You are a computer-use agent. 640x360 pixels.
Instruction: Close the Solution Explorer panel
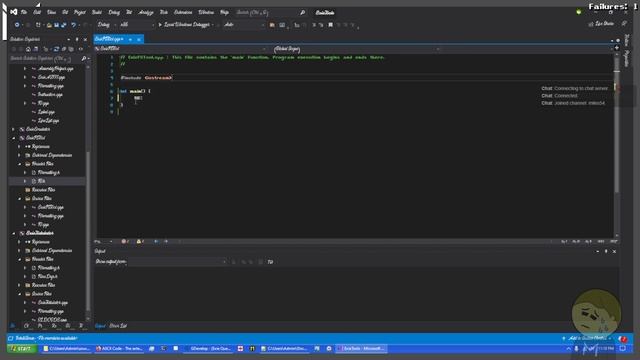click(85, 40)
